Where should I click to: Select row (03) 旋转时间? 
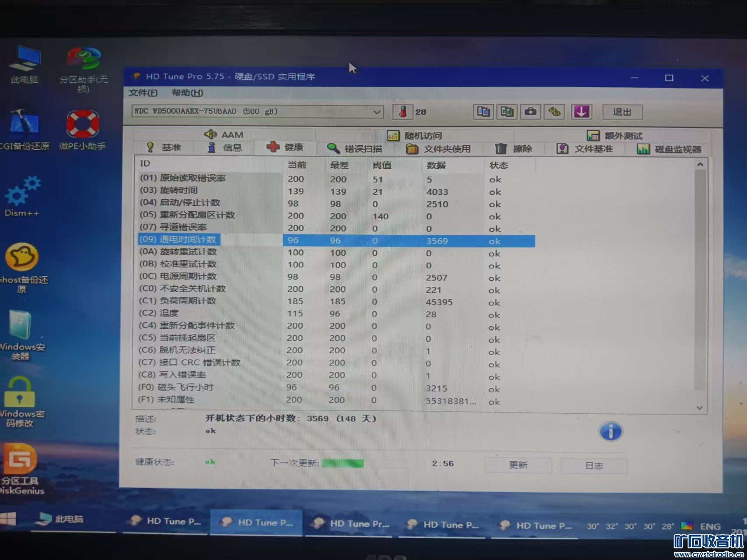[336, 191]
